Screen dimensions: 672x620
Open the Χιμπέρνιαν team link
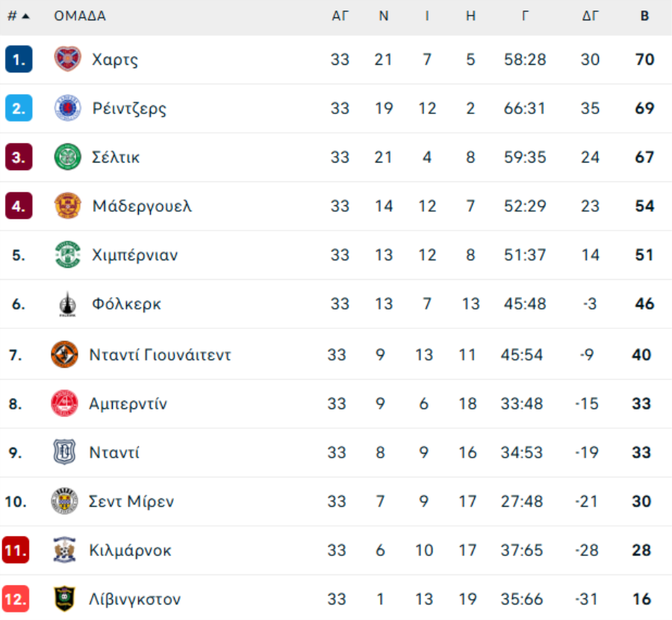(x=135, y=254)
